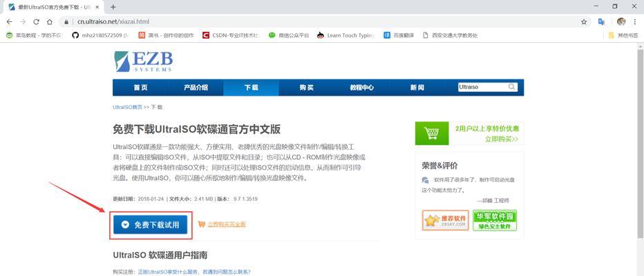The height and width of the screenshot is (276, 644).
Task: Open the Learn Touch Typing bookmark
Action: (x=345, y=35)
